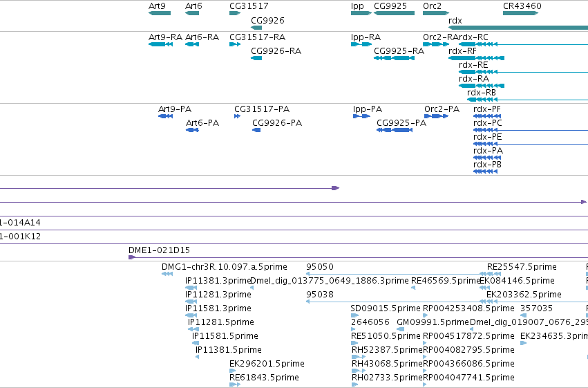This screenshot has width=588, height=388.
Task: Select the CG9926 gene feature
Action: [x=256, y=28]
